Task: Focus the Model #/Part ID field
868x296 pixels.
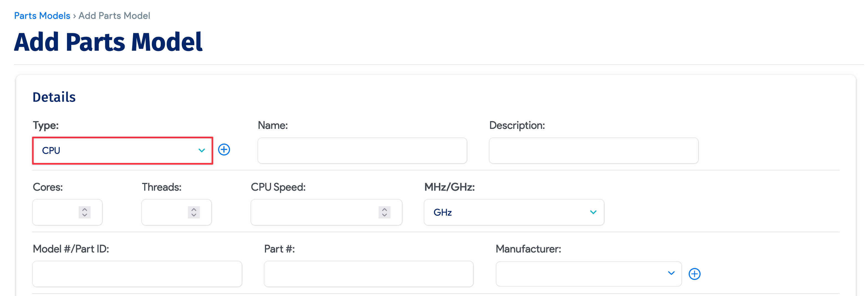Action: pyautogui.click(x=137, y=274)
